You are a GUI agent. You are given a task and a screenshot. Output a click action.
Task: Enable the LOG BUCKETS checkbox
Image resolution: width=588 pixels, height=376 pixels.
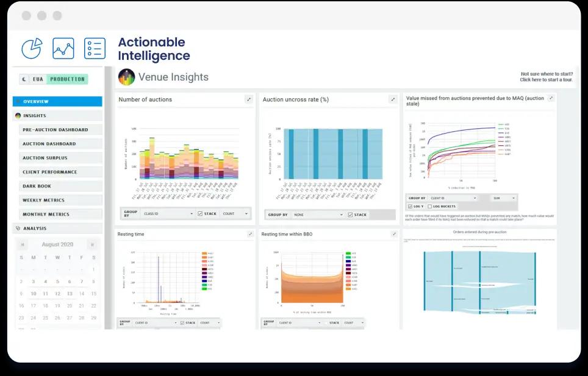429,207
